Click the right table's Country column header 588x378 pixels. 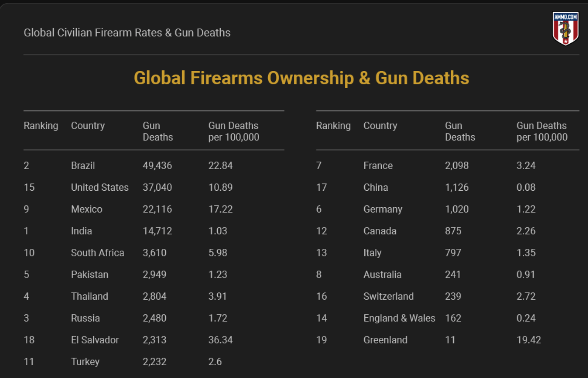380,126
